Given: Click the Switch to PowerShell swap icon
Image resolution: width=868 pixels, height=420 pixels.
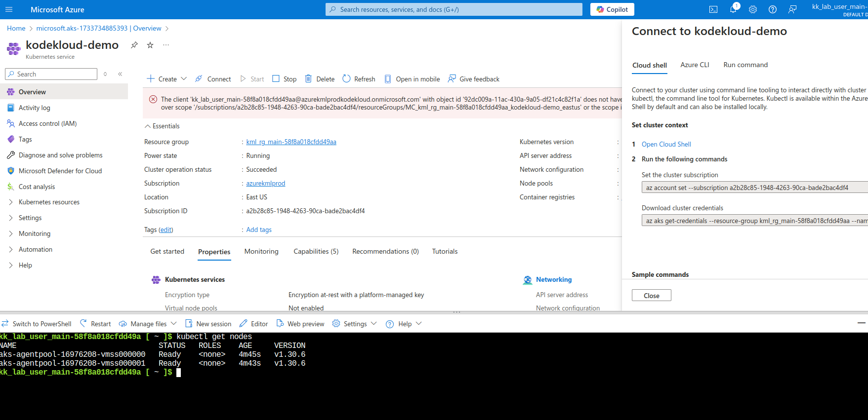Looking at the screenshot, I should click(5, 324).
